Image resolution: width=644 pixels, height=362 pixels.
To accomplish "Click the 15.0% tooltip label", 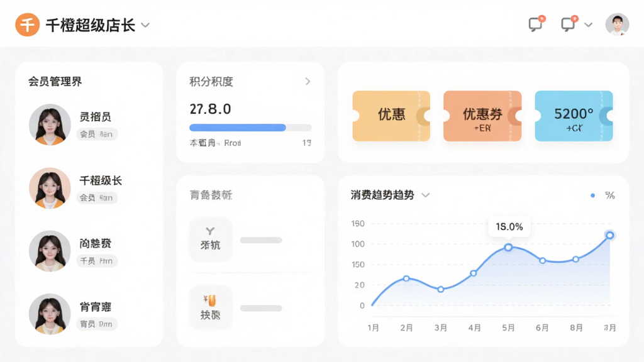I will (509, 227).
